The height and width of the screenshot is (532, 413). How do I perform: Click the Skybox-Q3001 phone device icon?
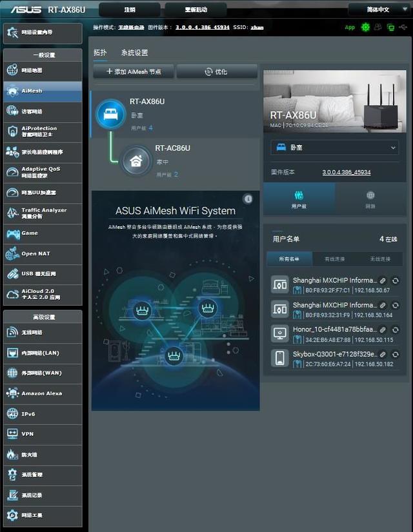click(280, 358)
